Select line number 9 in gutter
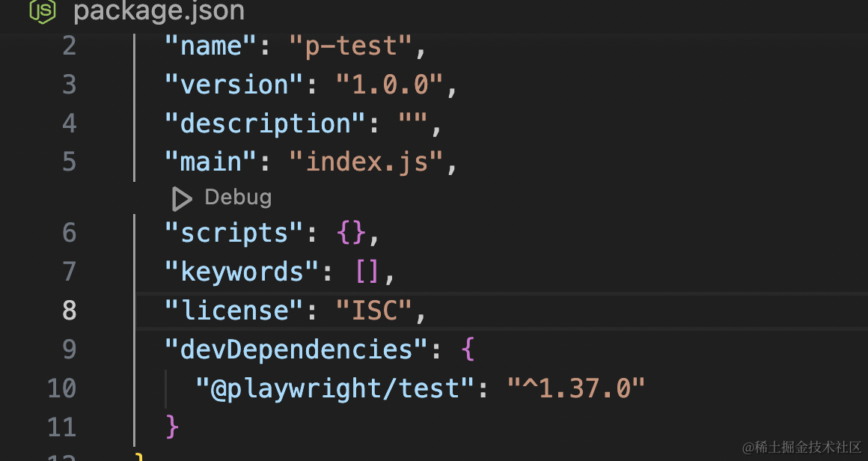868x461 pixels. click(x=69, y=349)
